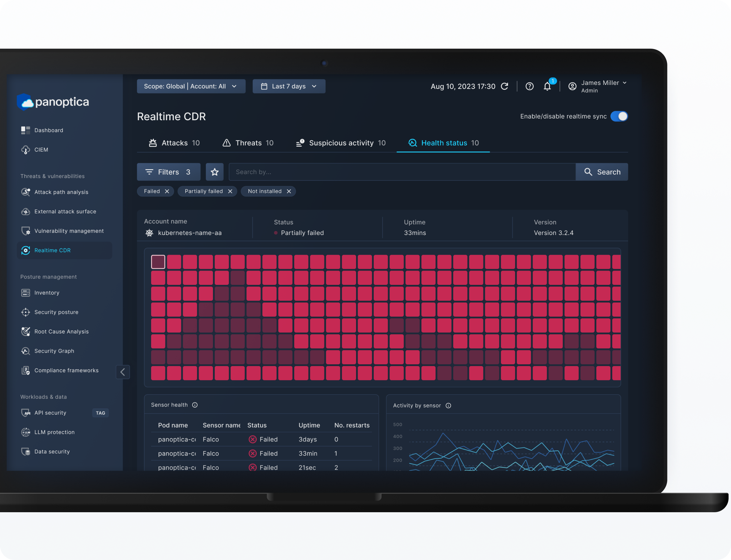The height and width of the screenshot is (560, 731).
Task: Switch to the Threats tab
Action: [x=248, y=143]
